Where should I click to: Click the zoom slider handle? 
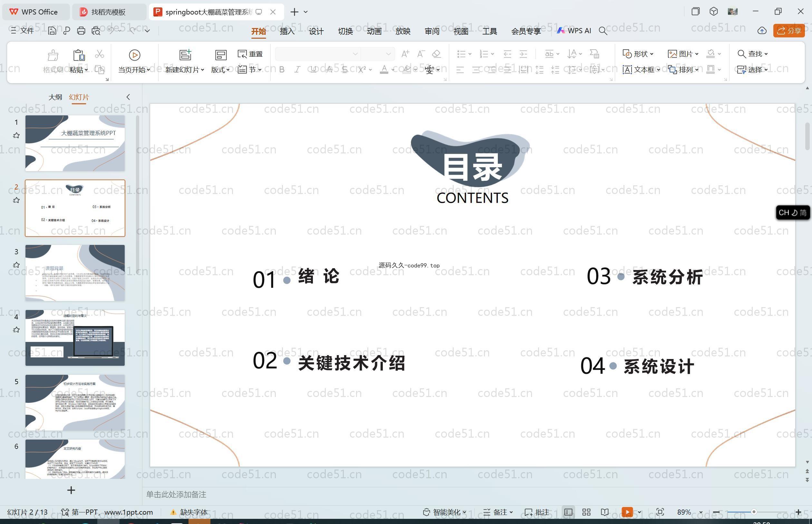pos(754,512)
